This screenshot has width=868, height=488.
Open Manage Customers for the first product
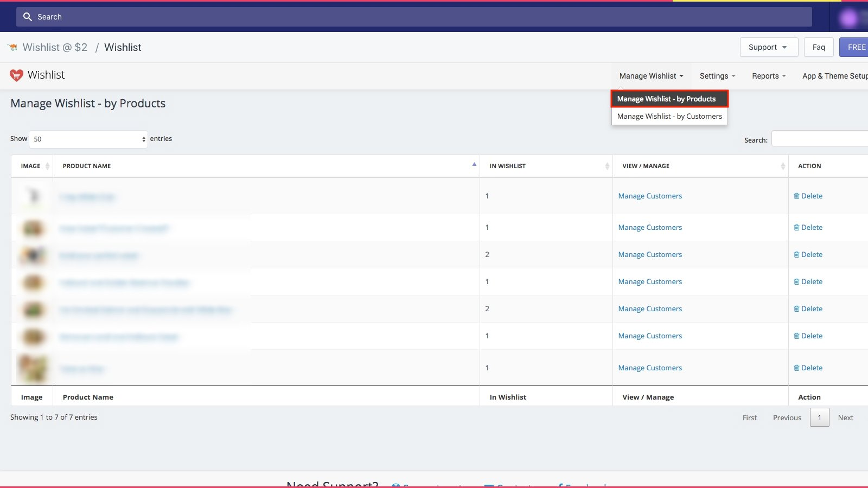coord(650,196)
